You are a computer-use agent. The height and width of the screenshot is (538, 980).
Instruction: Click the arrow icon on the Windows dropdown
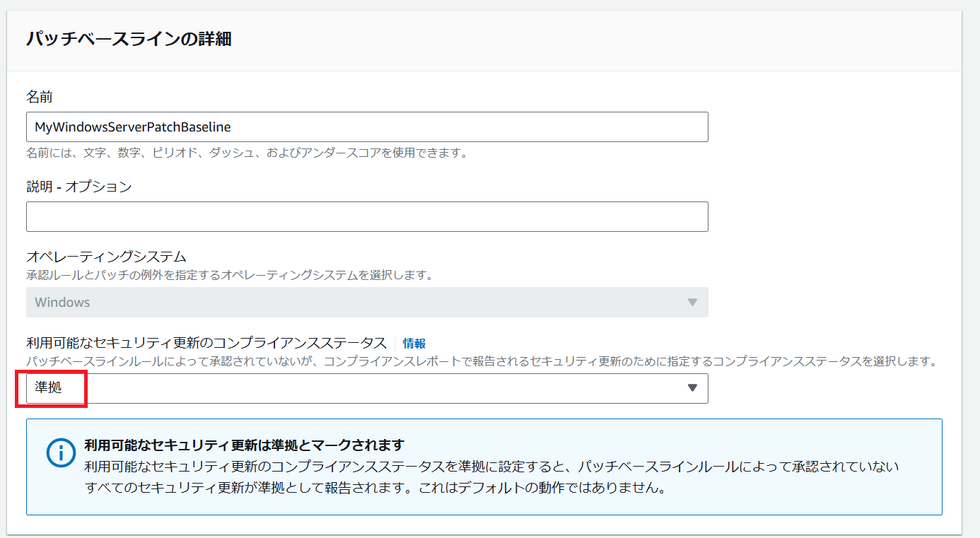coord(692,303)
